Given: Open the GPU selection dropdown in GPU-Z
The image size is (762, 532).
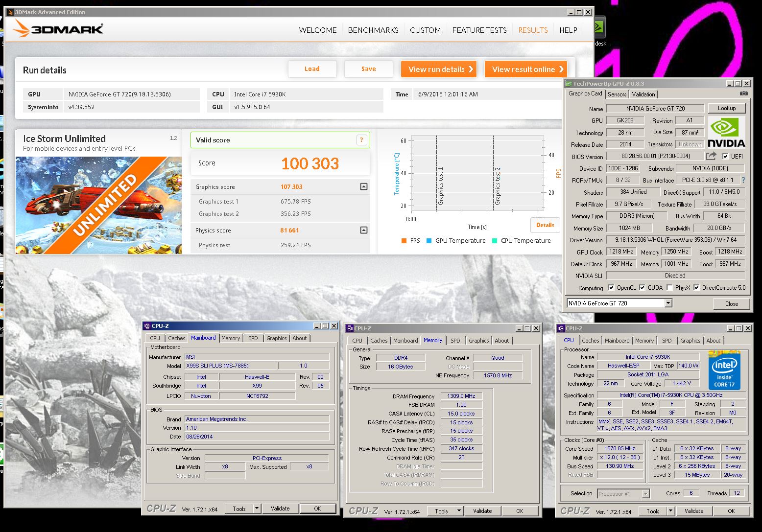Looking at the screenshot, I should (x=668, y=303).
